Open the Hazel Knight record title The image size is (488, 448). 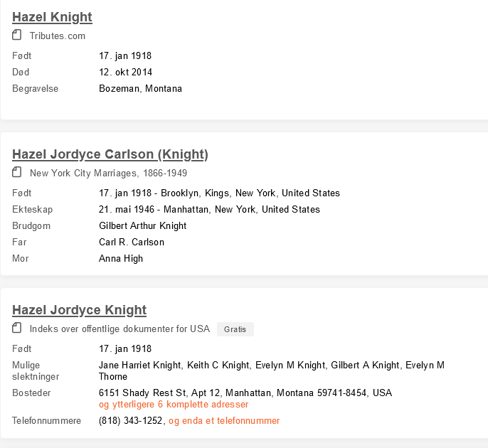[x=52, y=17]
